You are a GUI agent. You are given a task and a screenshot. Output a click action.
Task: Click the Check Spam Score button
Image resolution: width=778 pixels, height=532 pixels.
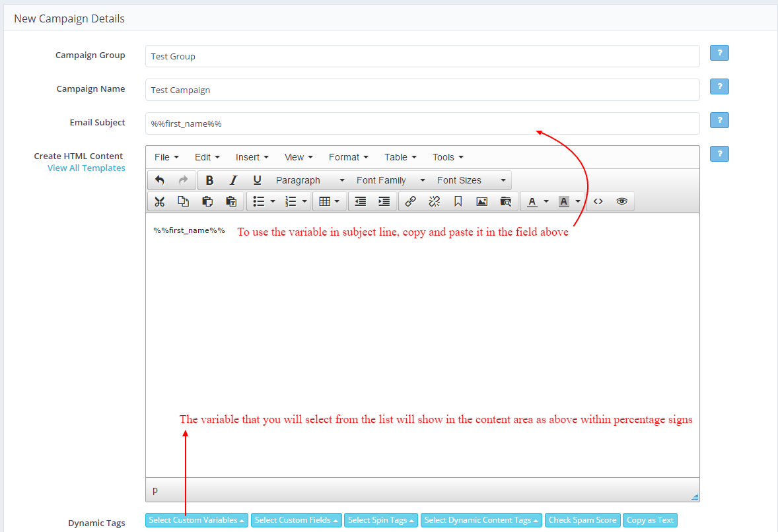[x=583, y=520]
